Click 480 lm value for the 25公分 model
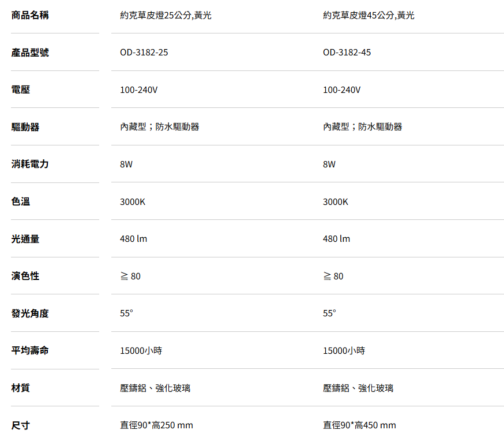This screenshot has height=441, width=504. coord(133,239)
